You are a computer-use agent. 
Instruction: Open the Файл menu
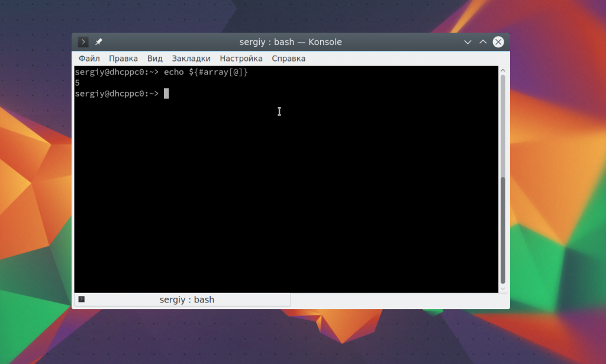pyautogui.click(x=89, y=59)
